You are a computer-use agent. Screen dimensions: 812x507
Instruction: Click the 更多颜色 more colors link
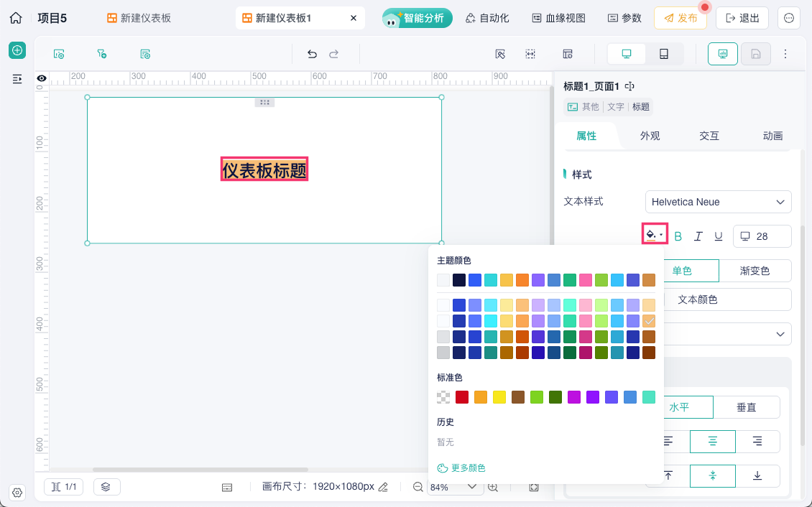[x=461, y=468]
